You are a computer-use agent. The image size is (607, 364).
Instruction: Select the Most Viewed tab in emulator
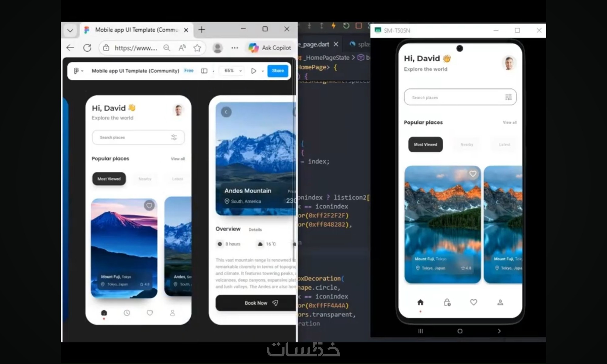point(426,144)
